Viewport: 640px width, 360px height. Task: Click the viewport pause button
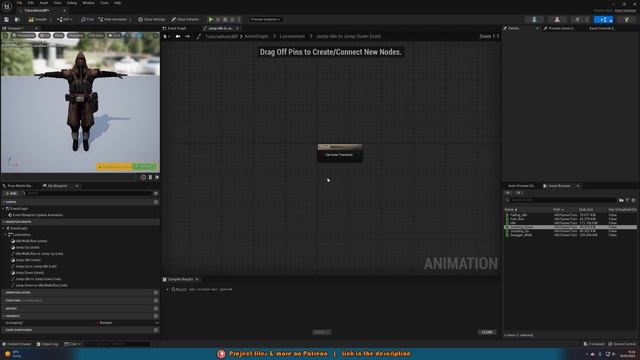[150, 177]
